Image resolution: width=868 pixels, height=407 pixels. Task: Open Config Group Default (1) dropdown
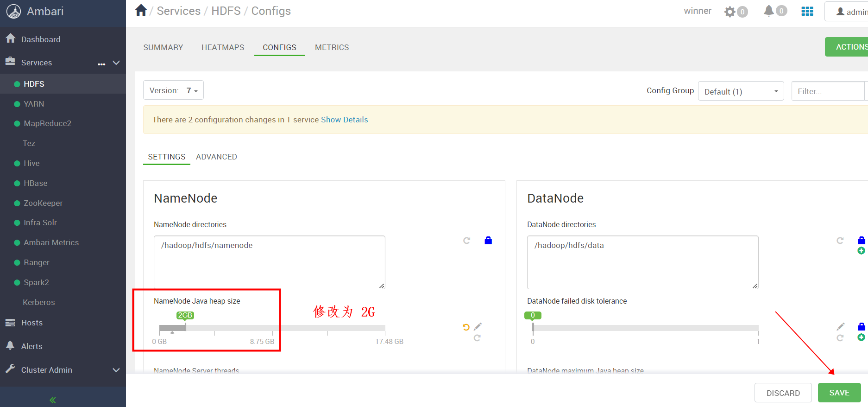(x=741, y=91)
